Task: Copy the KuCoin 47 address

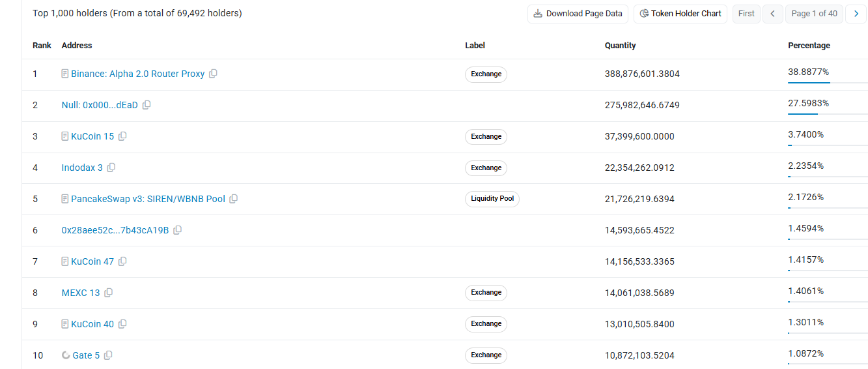Action: point(122,261)
